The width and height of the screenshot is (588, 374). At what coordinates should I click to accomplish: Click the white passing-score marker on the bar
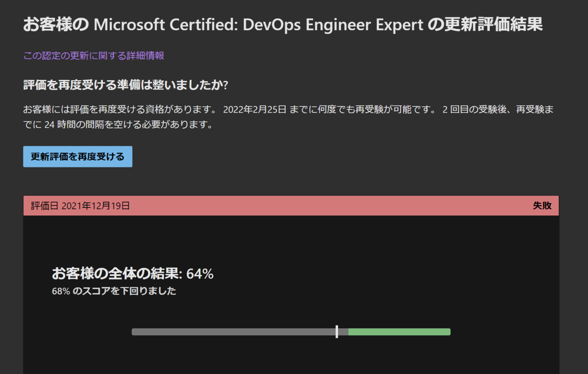pos(337,331)
